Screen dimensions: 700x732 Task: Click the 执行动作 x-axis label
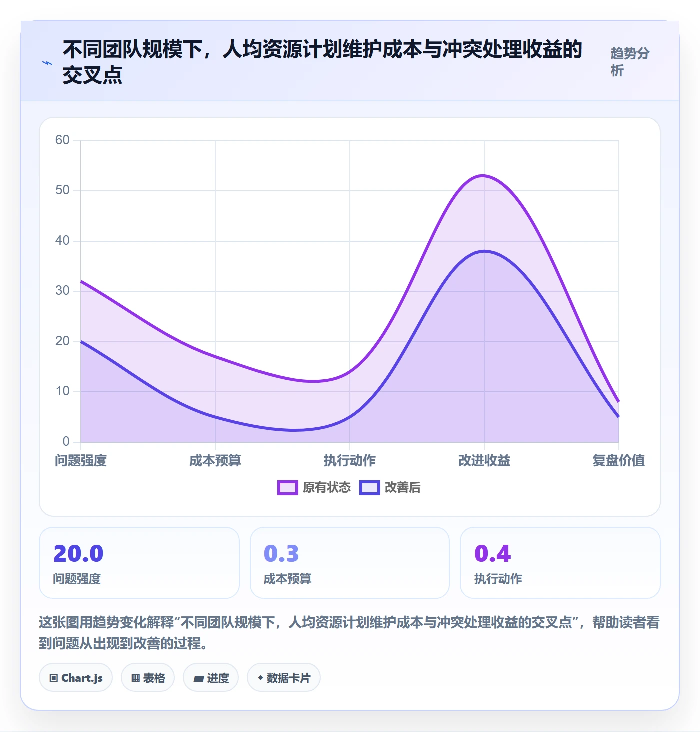[x=350, y=461]
